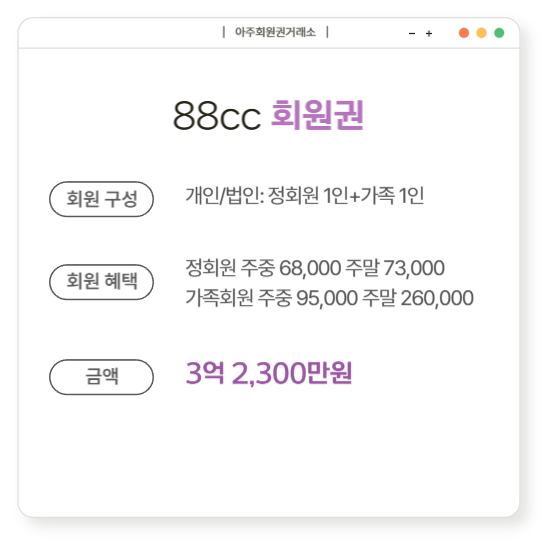The height and width of the screenshot is (550, 550).
Task: Click the red circle window button
Action: (464, 33)
